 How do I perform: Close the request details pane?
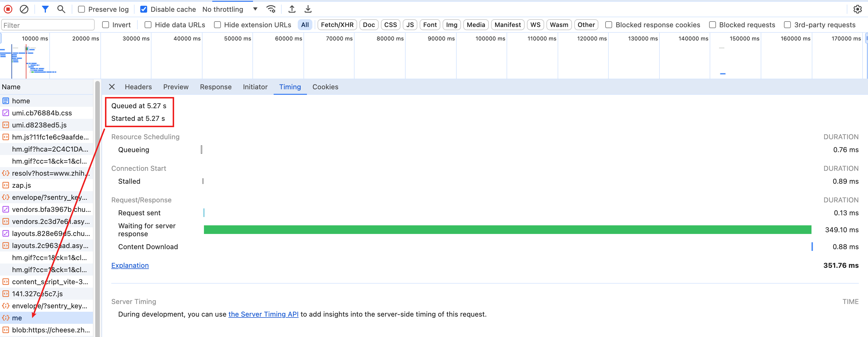[x=112, y=87]
